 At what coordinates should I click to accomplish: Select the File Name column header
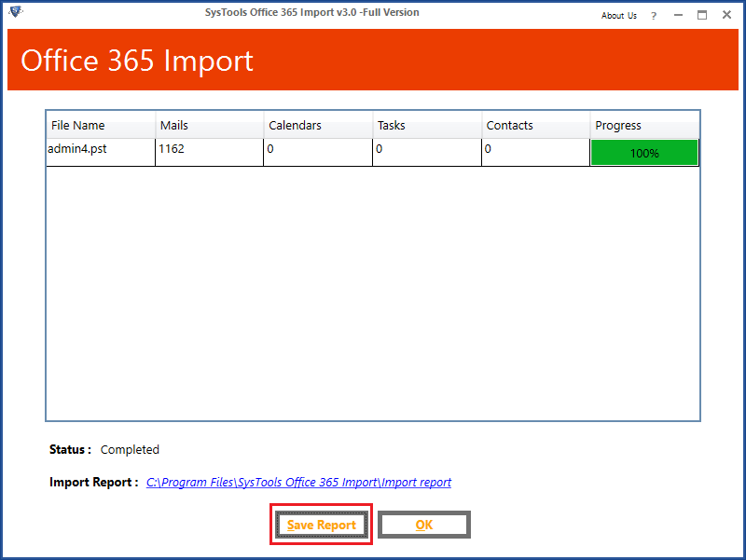101,125
